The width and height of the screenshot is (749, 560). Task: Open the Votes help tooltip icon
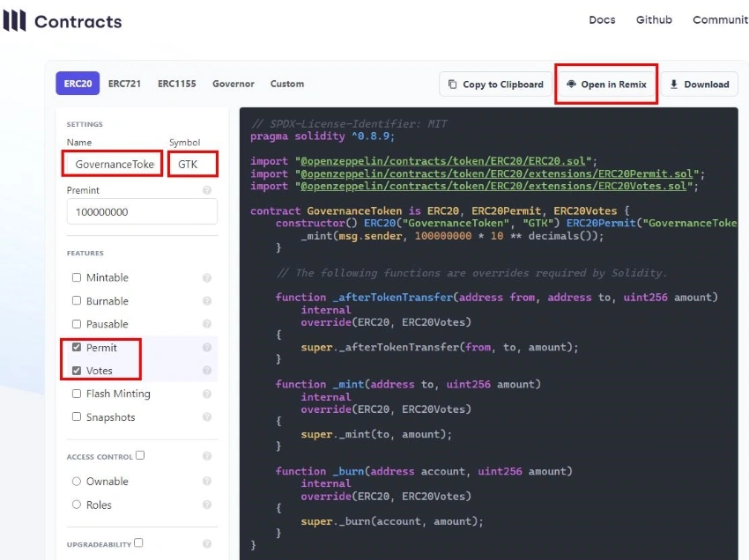click(x=207, y=371)
